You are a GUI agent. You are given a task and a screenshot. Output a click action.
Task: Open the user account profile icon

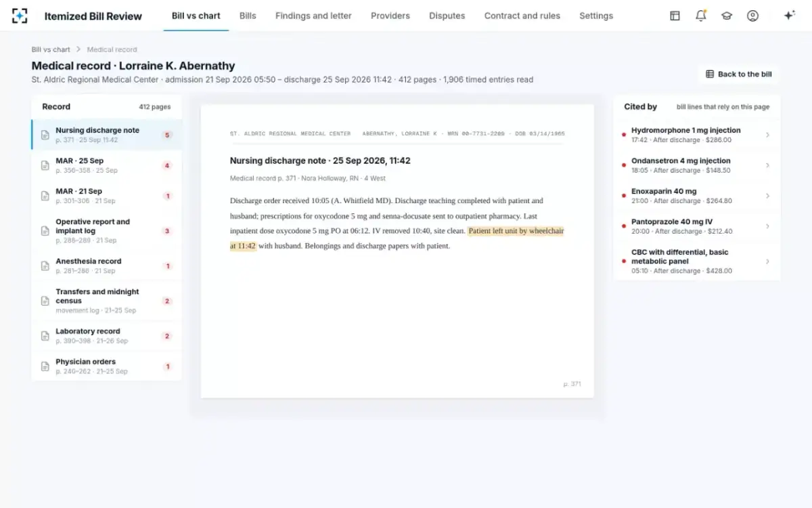coord(752,16)
